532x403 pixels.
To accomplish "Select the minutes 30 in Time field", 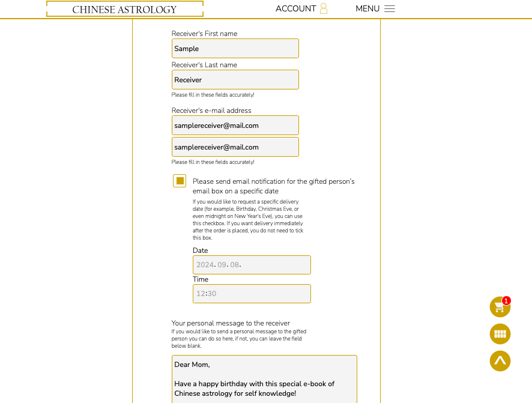I will point(212,294).
